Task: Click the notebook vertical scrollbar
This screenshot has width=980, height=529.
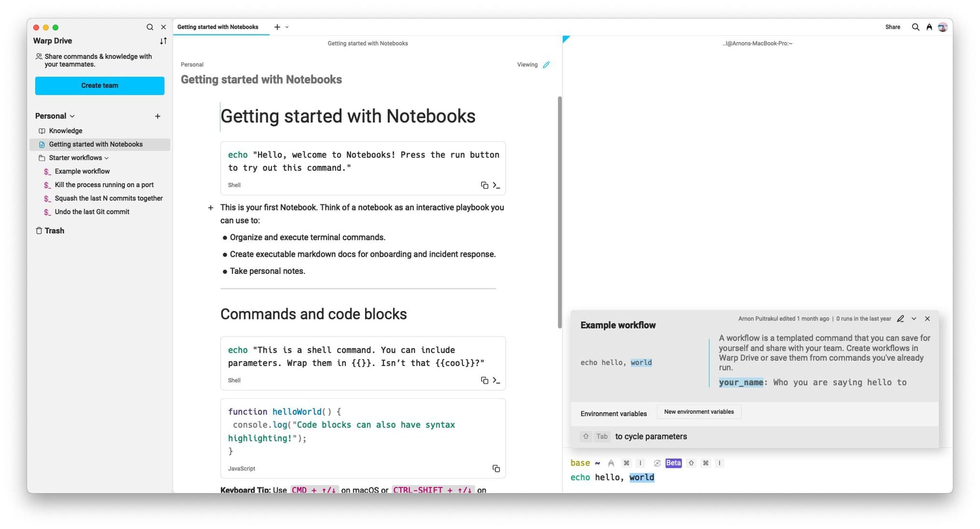Action: point(560,213)
